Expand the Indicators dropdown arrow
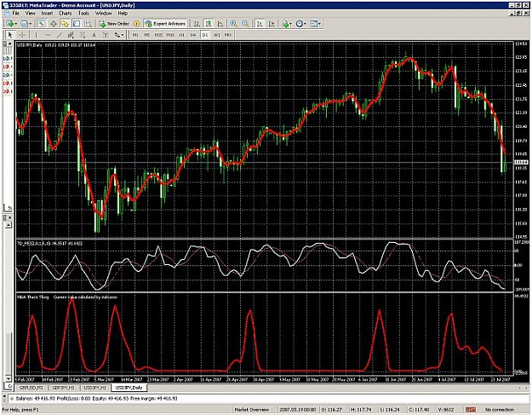532x415 pixels. pos(291,24)
